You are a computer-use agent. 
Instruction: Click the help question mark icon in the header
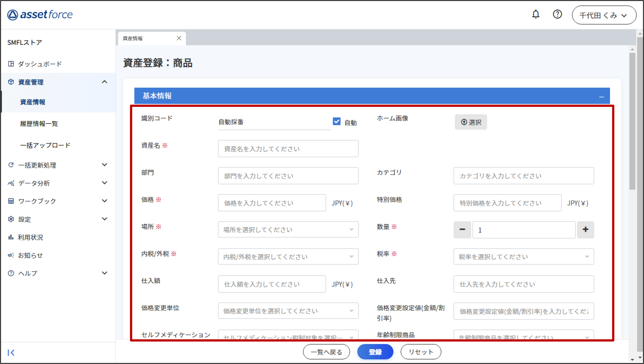coord(557,15)
